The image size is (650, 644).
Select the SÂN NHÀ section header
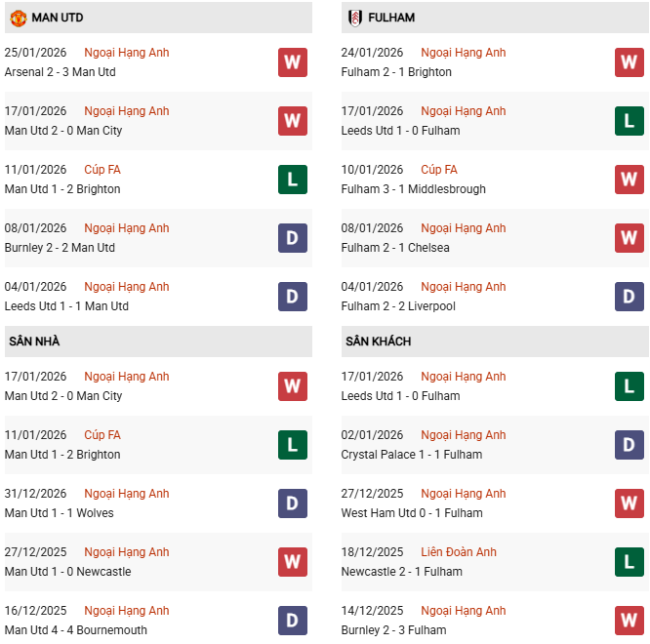[35, 342]
